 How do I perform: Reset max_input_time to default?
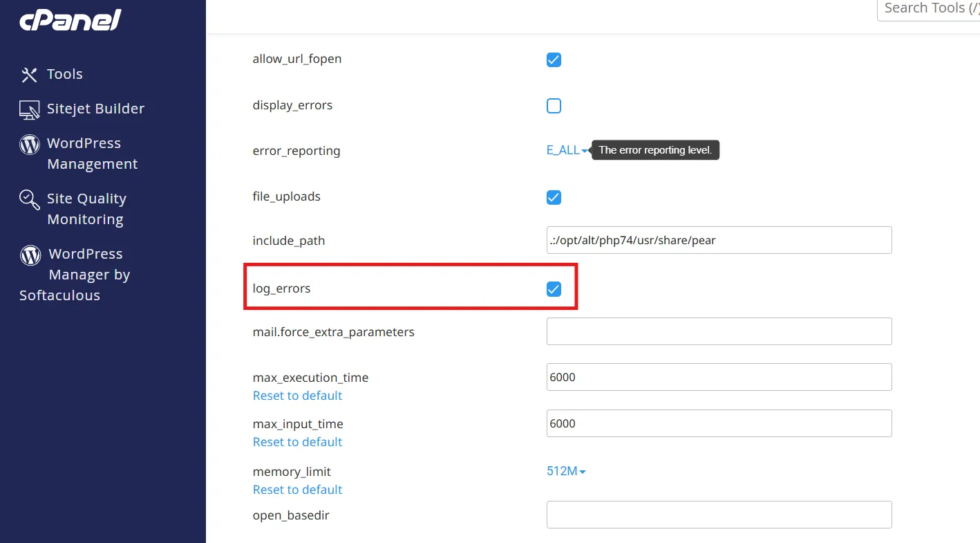(297, 442)
